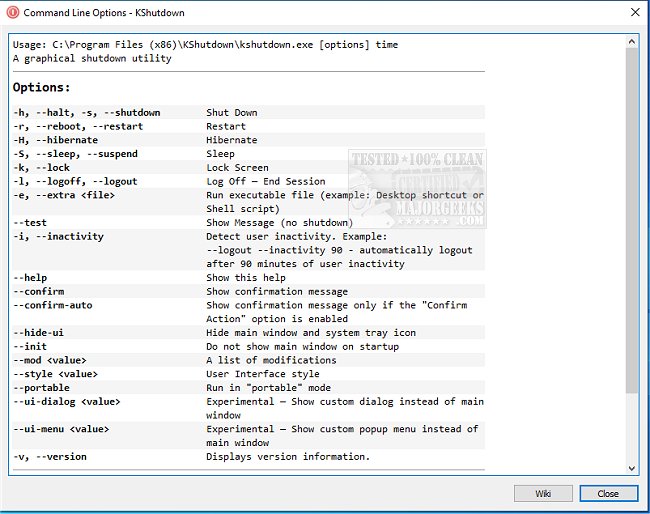Click the "Sleep" description text
This screenshot has width=650, height=514.
click(220, 154)
